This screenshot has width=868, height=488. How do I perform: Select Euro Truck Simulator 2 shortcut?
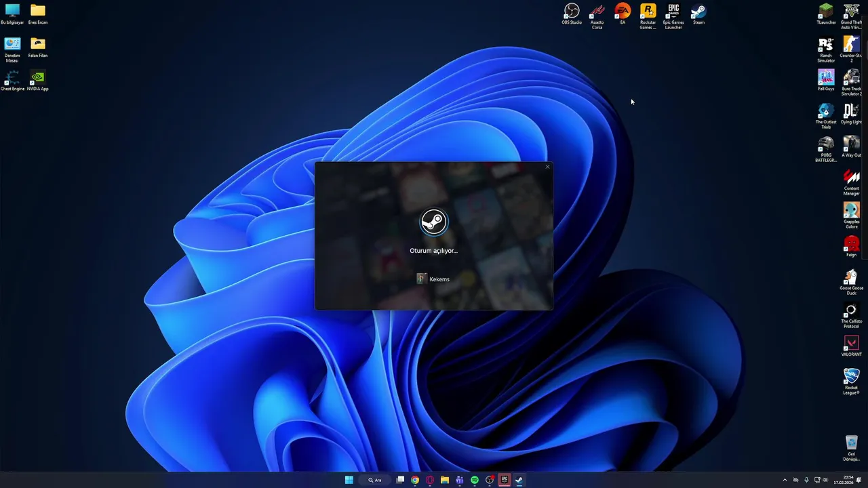[852, 83]
